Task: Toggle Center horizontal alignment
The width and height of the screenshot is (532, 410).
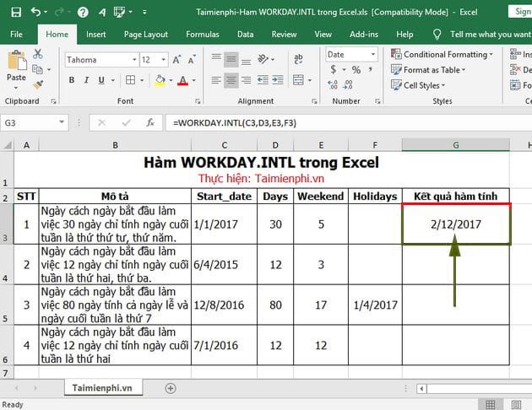Action: click(231, 80)
